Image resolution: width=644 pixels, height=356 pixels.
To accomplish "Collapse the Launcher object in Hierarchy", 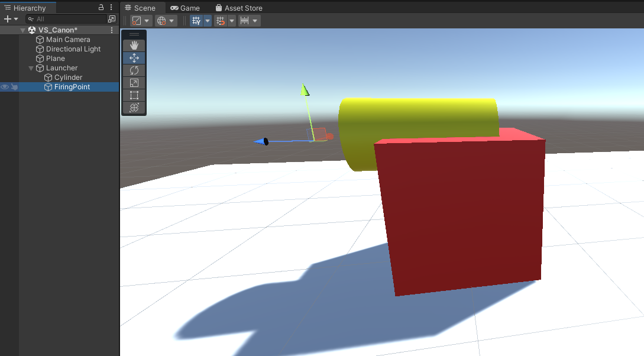I will click(31, 68).
